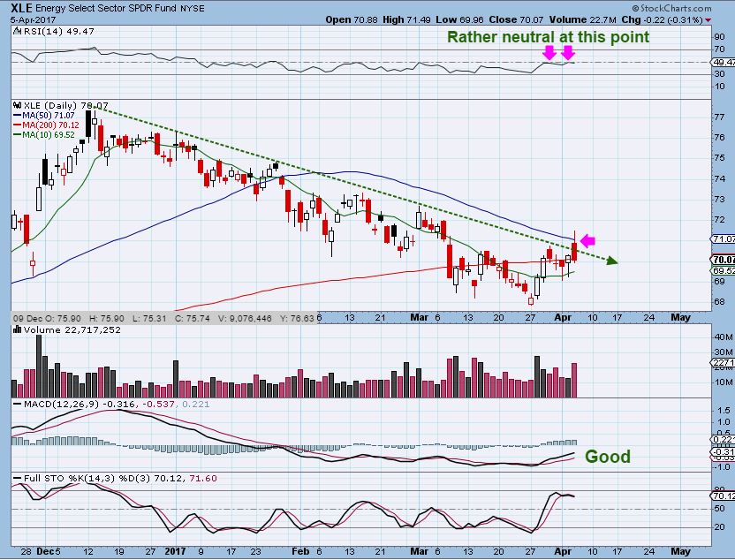Screen dimensions: 735x560
Task: Click the "MA(10) 69.52" legend entry
Action: pos(49,135)
